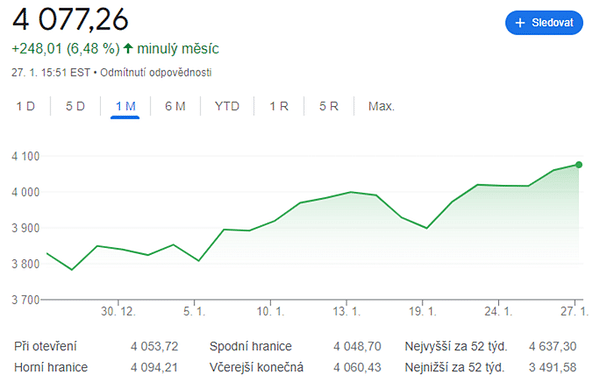Select the 5 D time range tab
This screenshot has width=600, height=382.
75,106
